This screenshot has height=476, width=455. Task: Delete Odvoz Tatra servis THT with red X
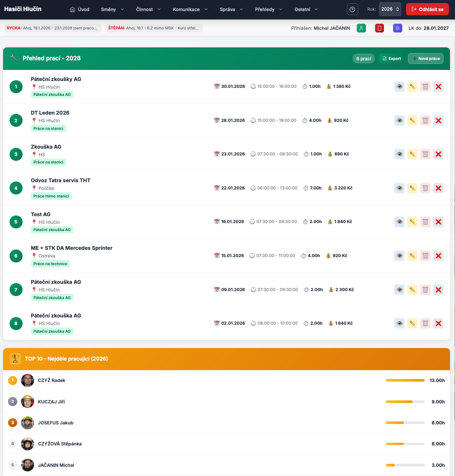438,188
